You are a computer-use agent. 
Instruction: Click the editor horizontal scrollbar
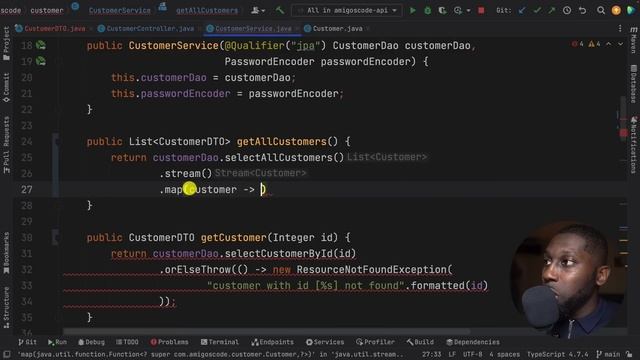point(266,331)
